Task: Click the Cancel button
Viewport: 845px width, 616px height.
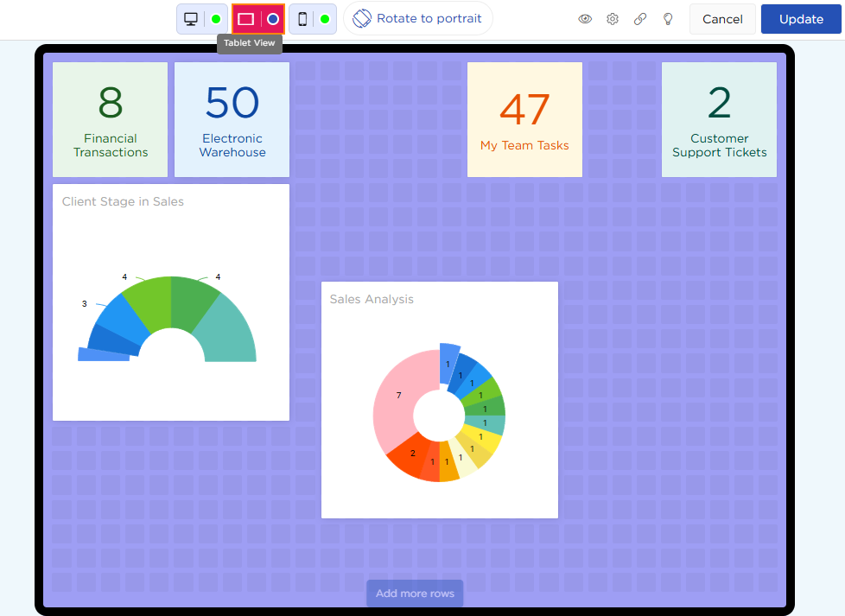Action: click(x=722, y=19)
